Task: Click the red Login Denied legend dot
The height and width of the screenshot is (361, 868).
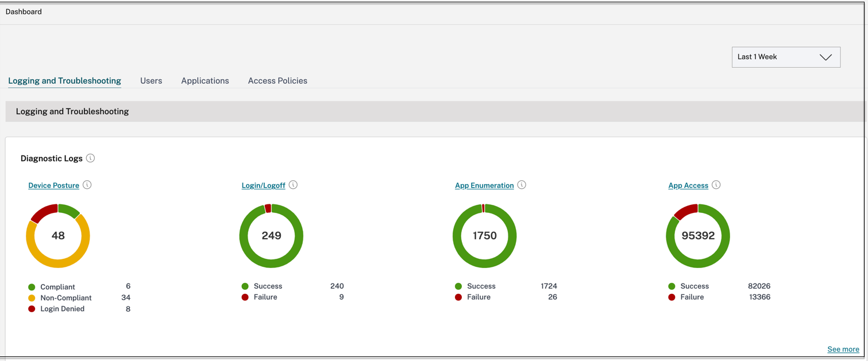Action: (32, 309)
